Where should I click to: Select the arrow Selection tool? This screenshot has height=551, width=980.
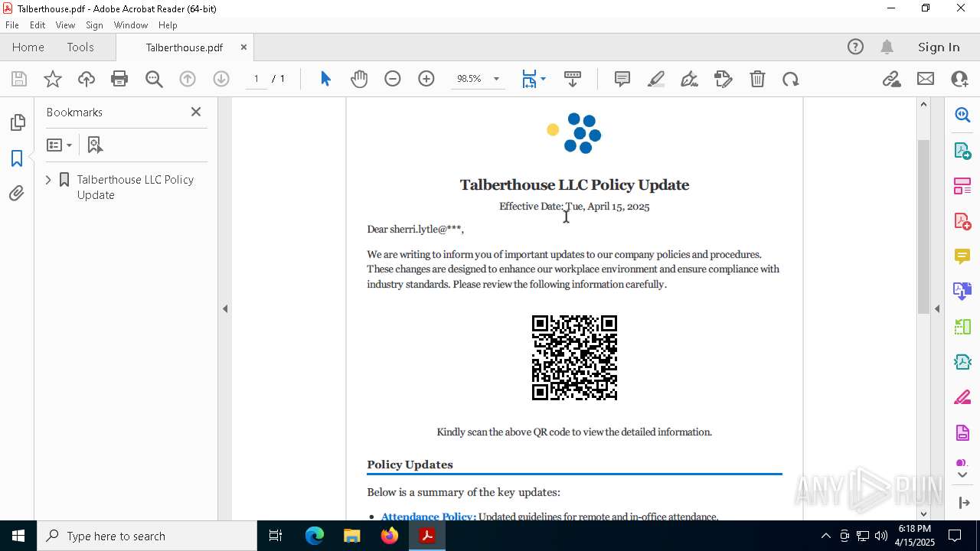pos(325,79)
